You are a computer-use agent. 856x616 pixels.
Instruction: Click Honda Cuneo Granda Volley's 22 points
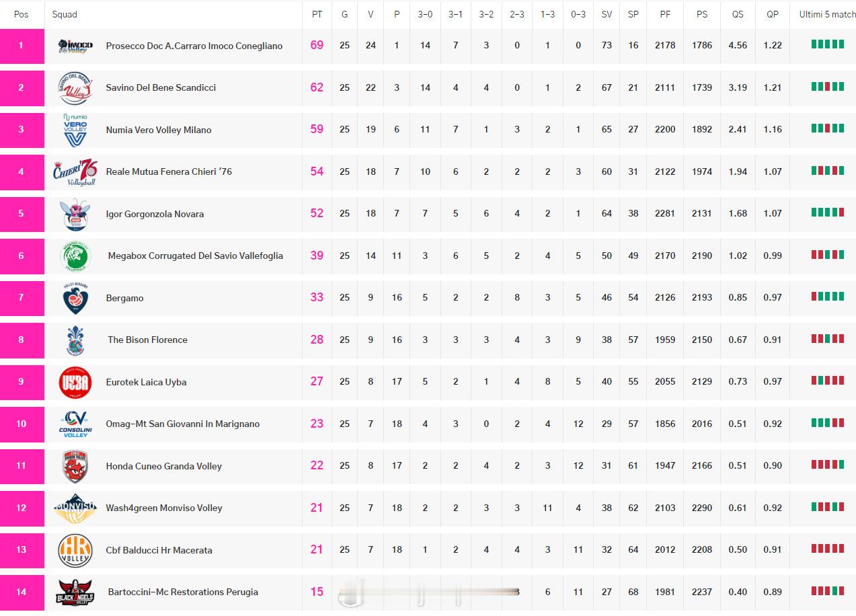click(317, 465)
